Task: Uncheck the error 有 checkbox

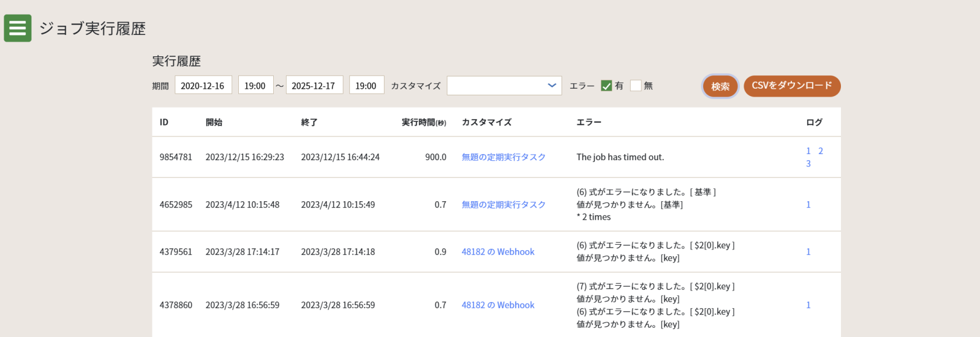Action: 606,86
